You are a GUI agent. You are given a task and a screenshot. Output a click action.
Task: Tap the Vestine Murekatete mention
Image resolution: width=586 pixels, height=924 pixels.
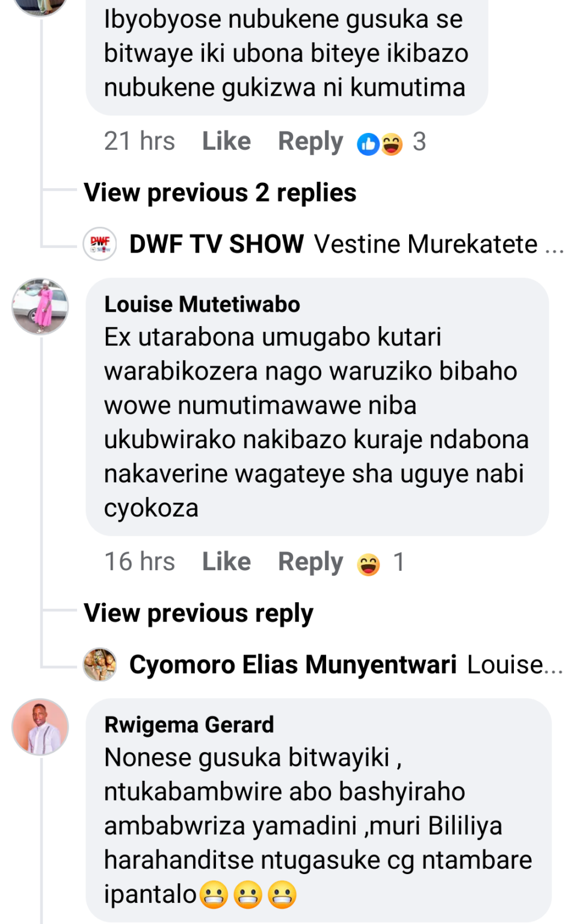425,244
